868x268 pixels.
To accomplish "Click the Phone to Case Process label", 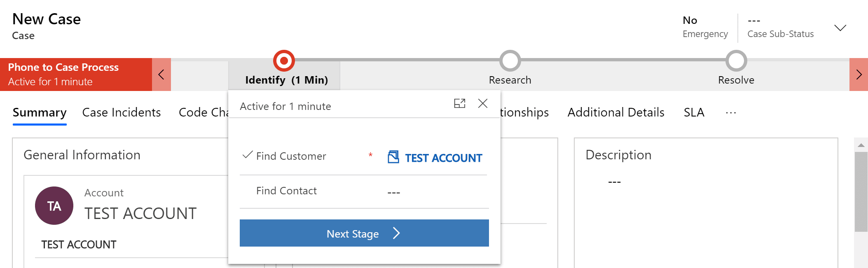I will 63,67.
